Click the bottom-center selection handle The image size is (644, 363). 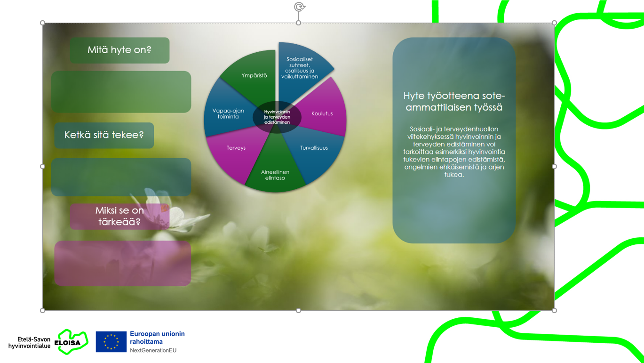(298, 310)
